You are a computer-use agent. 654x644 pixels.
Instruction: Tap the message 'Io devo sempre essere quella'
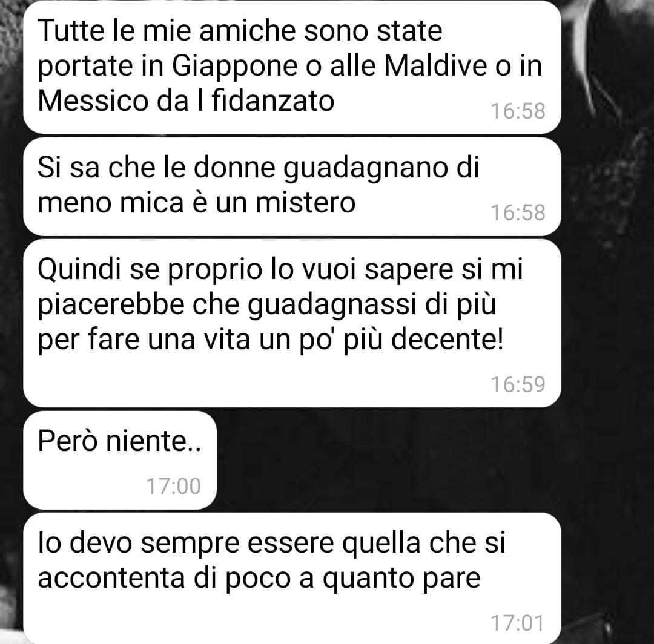tap(292, 579)
